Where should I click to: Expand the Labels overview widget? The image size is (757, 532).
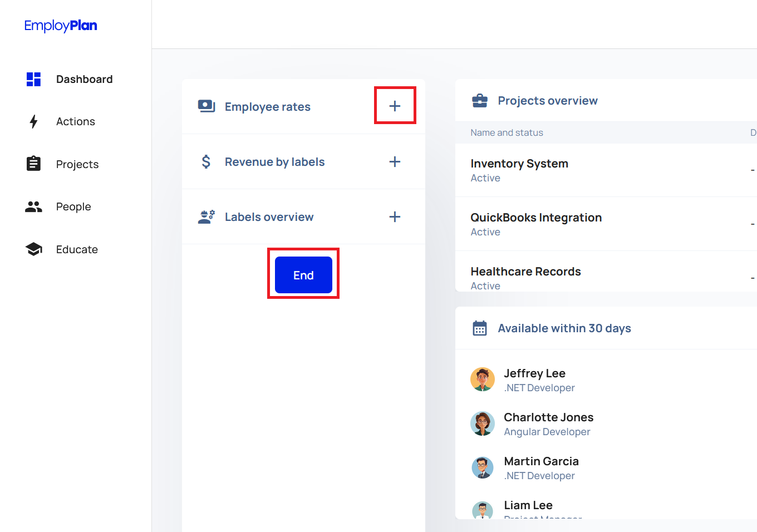click(395, 216)
